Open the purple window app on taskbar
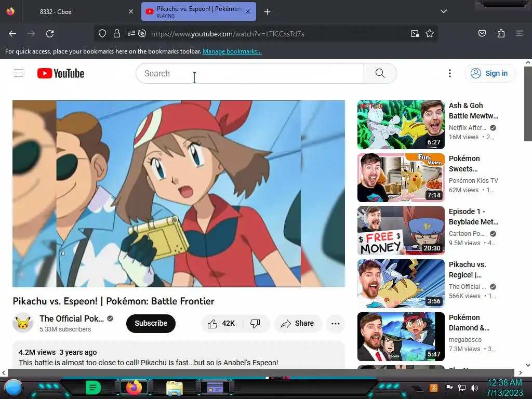This screenshot has height=399, width=532. tap(215, 388)
